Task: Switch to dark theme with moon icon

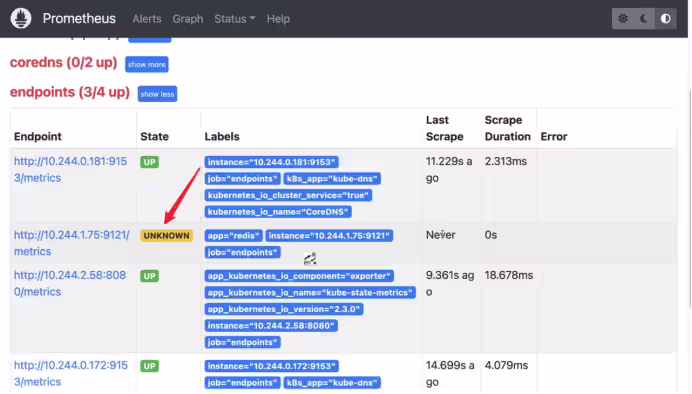Action: (644, 19)
